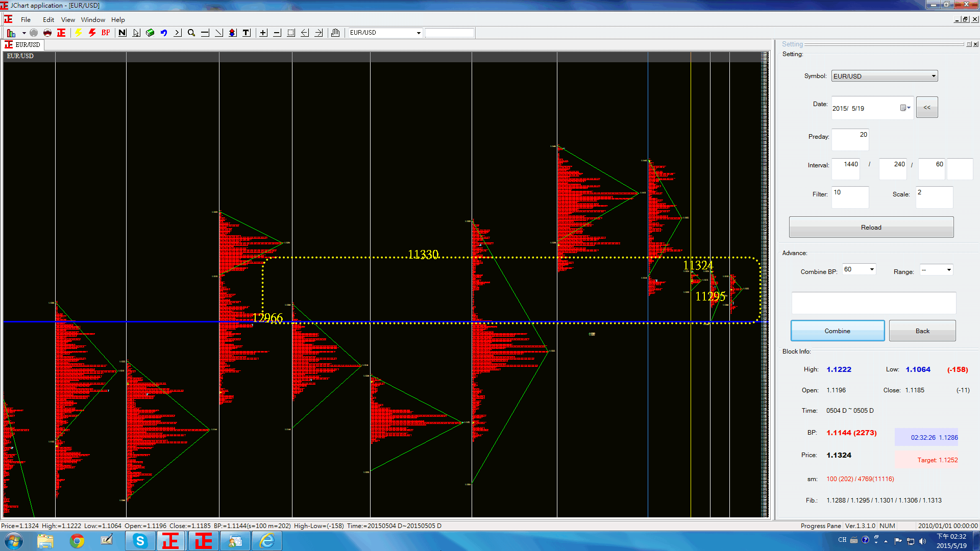Click the 11330 chart label
Screen dimensions: 980x551
(x=423, y=254)
